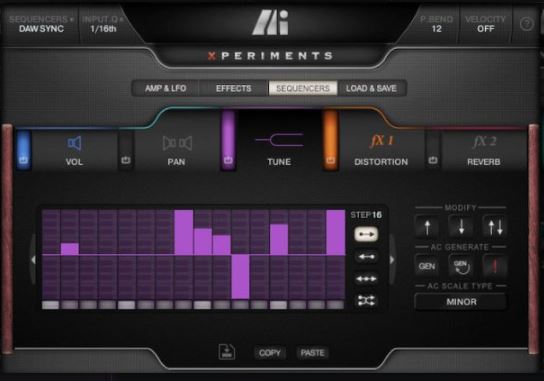Screen dimensions: 544x381
Task: Click the GEN regenerate circular arrow icon
Action: click(x=461, y=266)
